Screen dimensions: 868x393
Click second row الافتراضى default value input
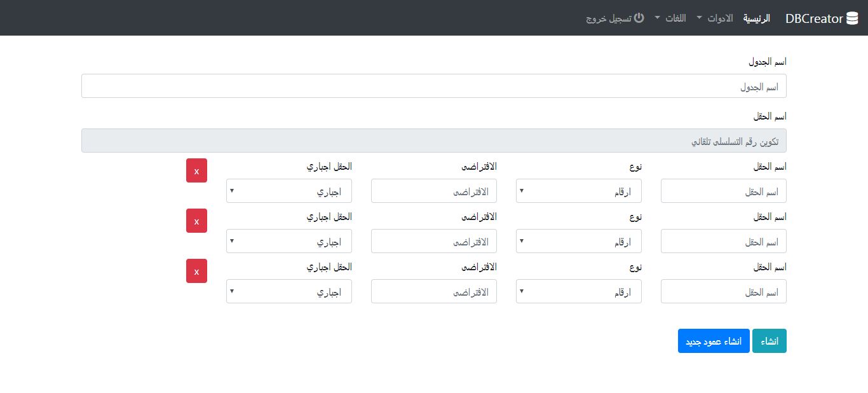(433, 241)
